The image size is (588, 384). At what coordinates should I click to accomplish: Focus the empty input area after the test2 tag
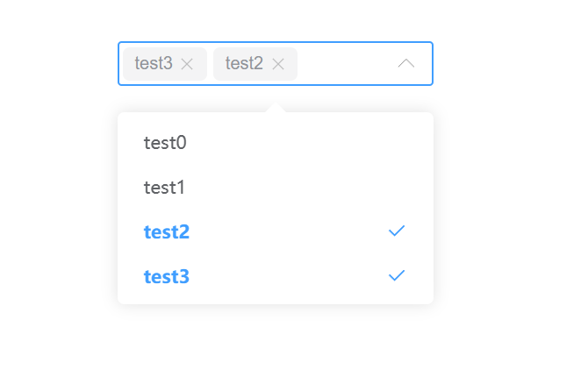342,64
